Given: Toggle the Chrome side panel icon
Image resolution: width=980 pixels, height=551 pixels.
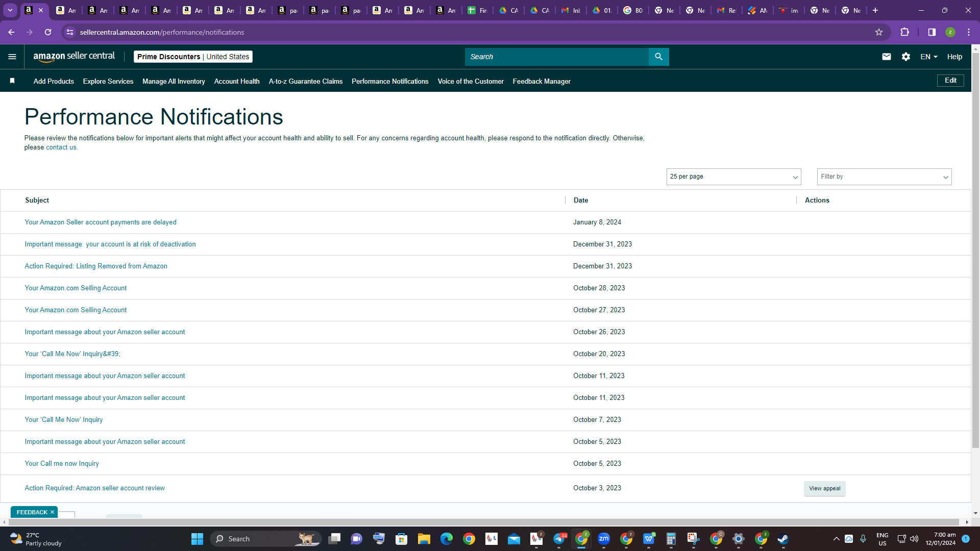Looking at the screenshot, I should 932,32.
